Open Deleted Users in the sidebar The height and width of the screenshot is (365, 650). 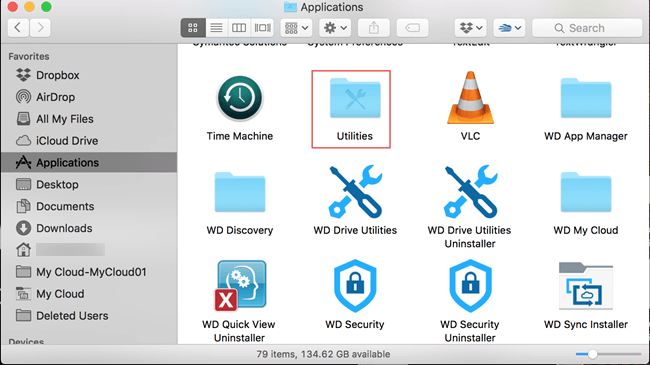coord(89,316)
